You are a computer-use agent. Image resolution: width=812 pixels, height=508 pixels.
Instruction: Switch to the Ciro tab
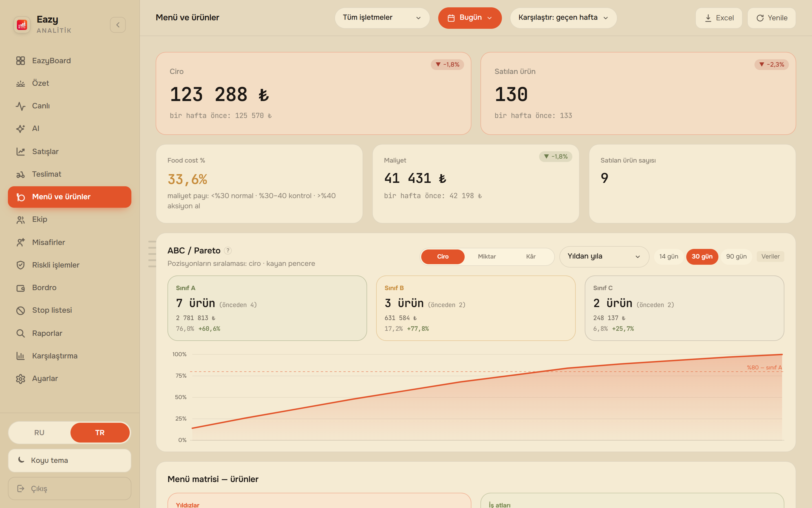(443, 257)
